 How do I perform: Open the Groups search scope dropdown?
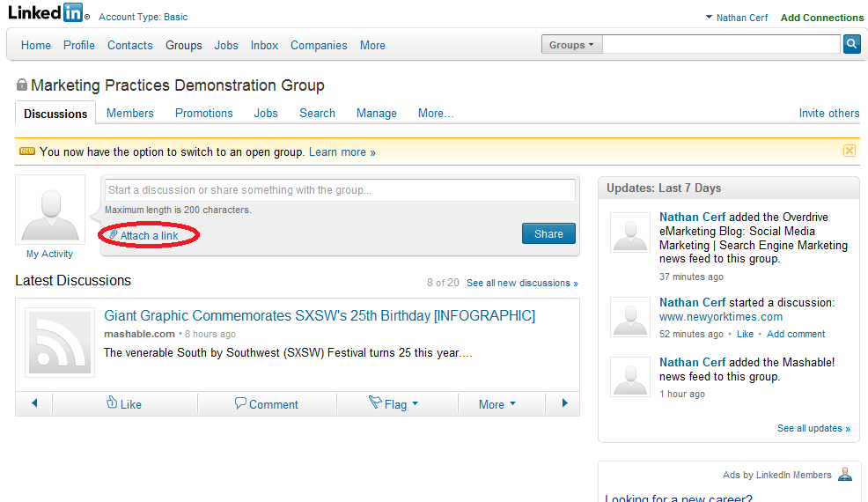point(571,45)
